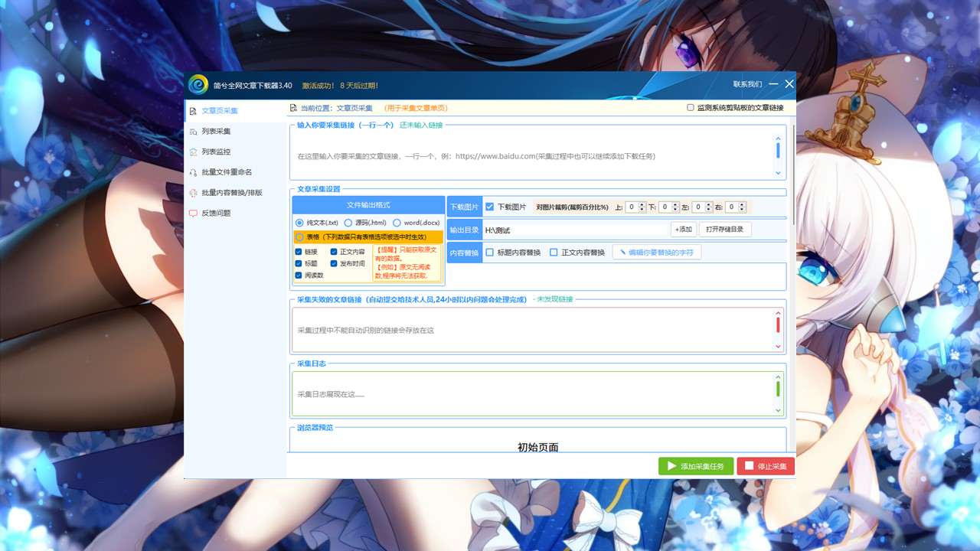Click 添加采集任务 green button
The image size is (980, 551).
[696, 466]
